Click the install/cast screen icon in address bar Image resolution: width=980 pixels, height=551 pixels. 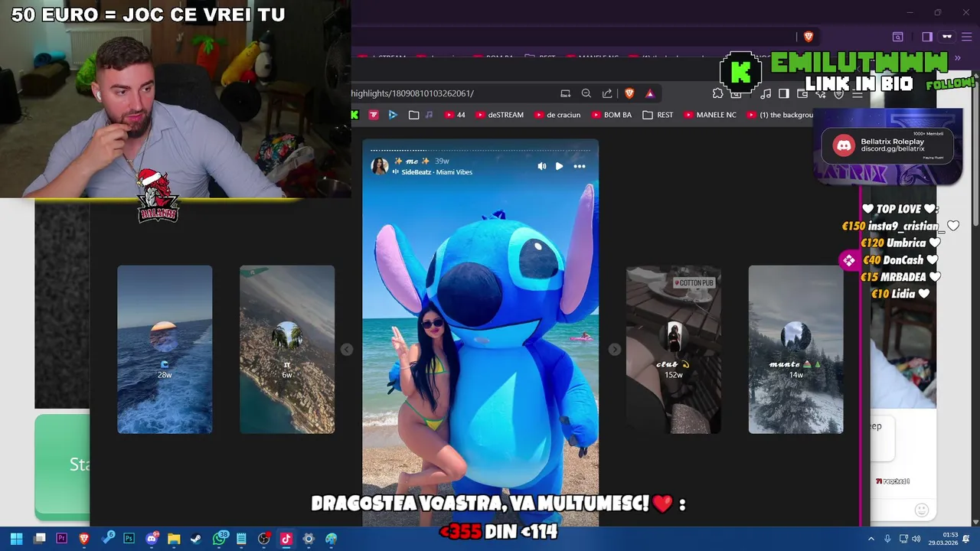566,93
